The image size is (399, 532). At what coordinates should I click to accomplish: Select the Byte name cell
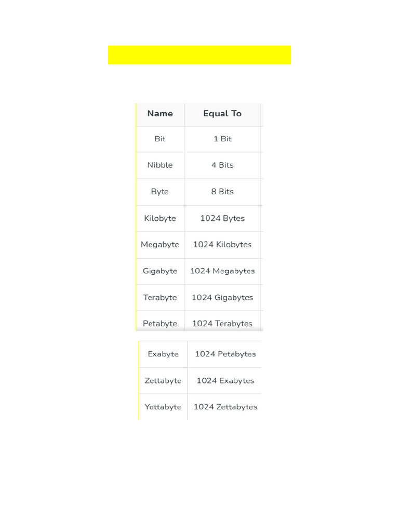(x=160, y=192)
